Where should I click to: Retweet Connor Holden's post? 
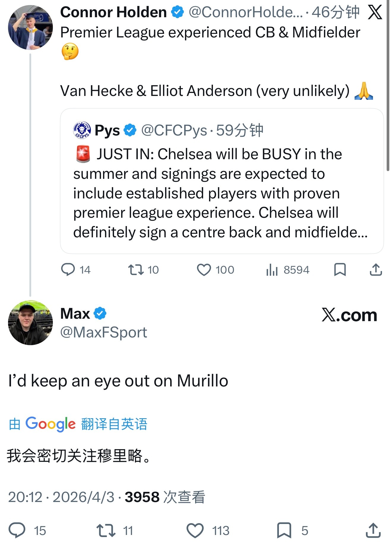click(x=136, y=270)
